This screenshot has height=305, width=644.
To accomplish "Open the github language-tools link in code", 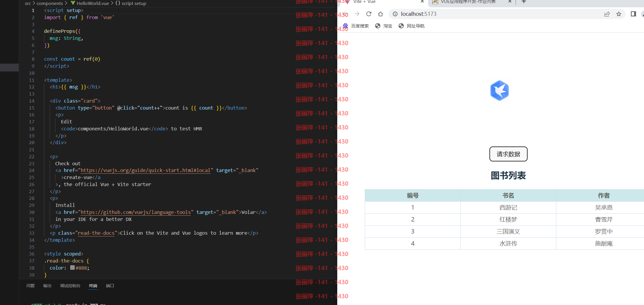I will (135, 212).
